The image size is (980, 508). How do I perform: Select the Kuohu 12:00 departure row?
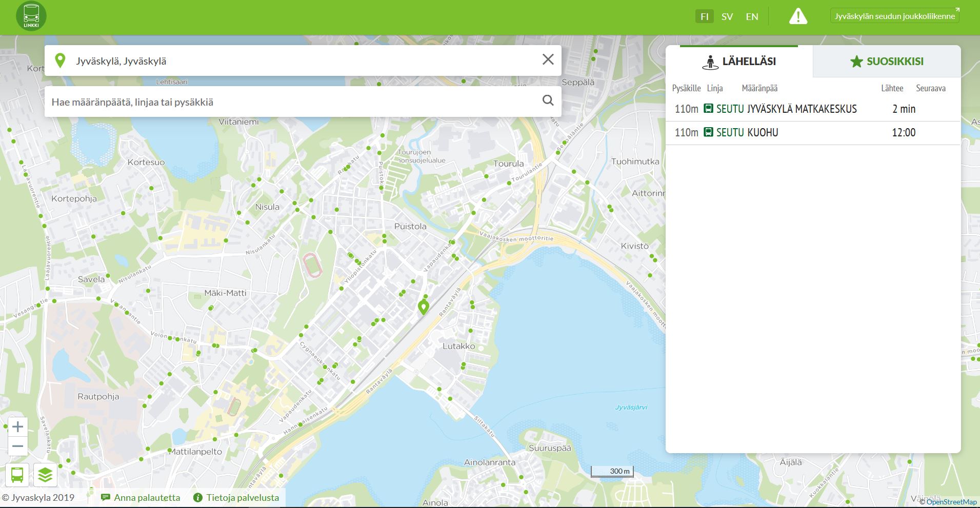(812, 133)
